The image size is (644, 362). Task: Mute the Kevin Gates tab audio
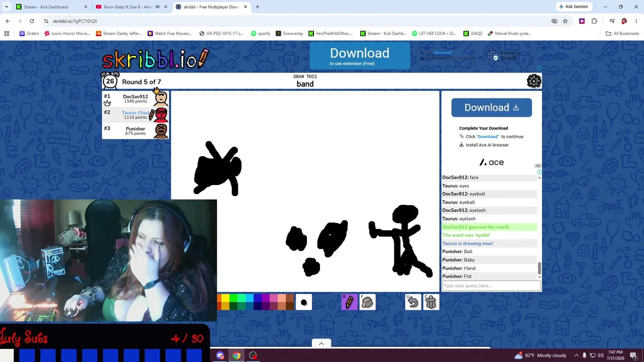pos(157,7)
